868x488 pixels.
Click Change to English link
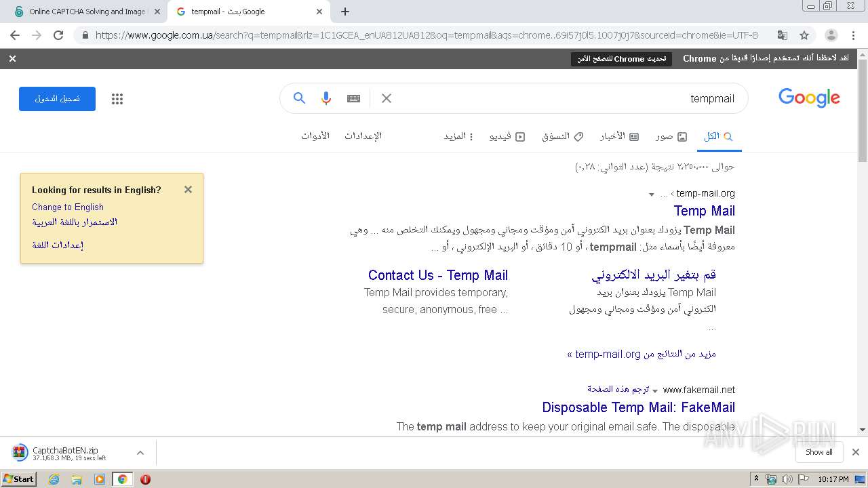[68, 207]
